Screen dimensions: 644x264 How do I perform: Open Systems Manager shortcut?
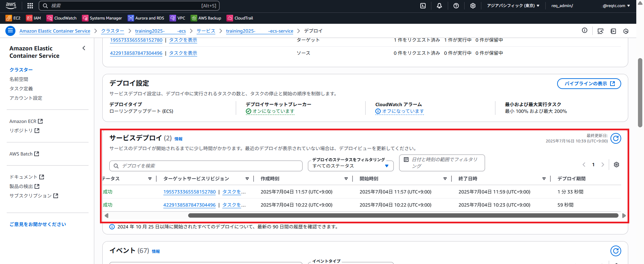click(x=102, y=18)
